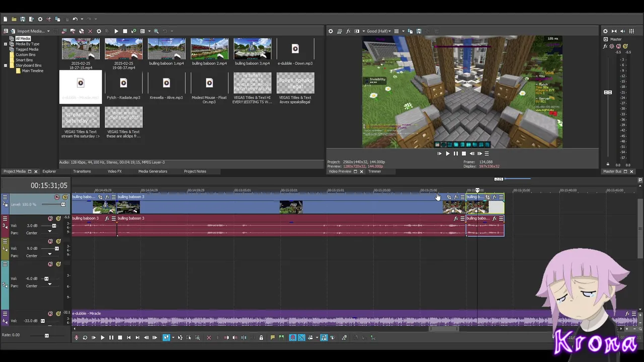Open project properties gear in main toolbar
This screenshot has width=644, height=362.
[40, 19]
